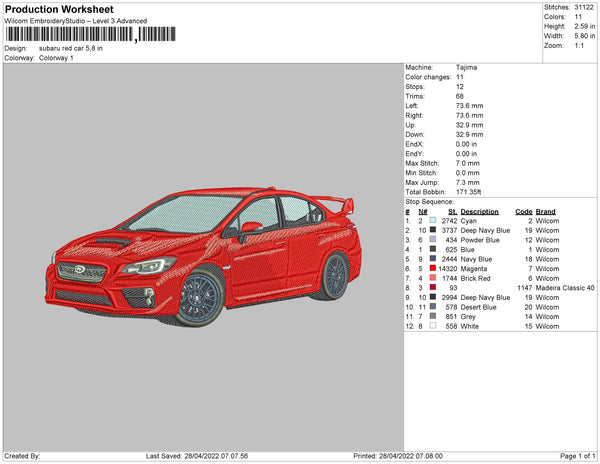Select the Left value '73.6 mm'
The height and width of the screenshot is (464, 600).
(470, 106)
